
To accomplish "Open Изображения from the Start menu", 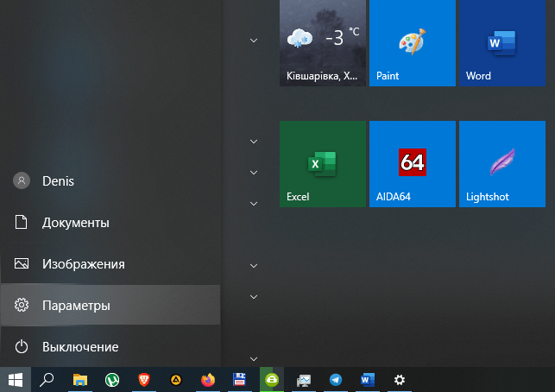I will tap(110, 264).
